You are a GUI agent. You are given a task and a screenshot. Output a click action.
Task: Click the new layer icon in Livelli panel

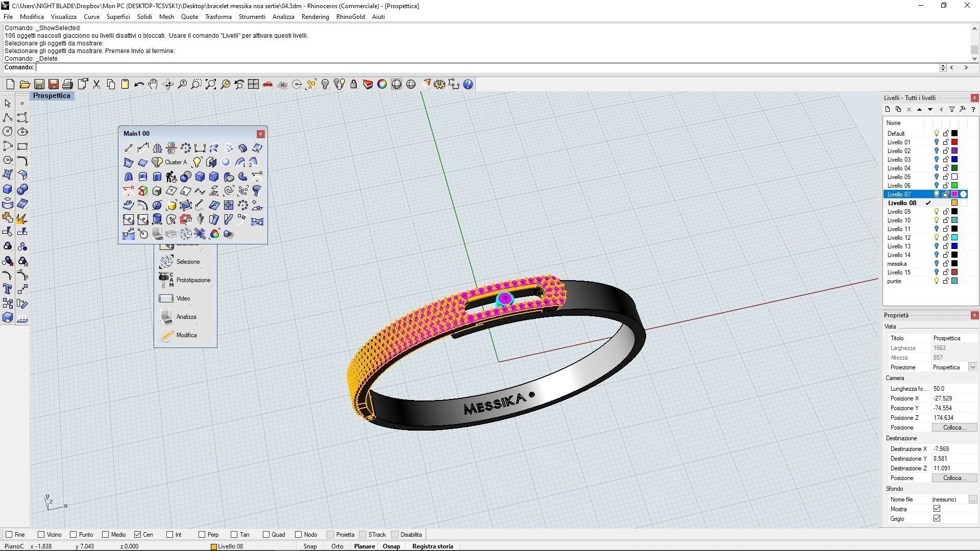pyautogui.click(x=888, y=109)
